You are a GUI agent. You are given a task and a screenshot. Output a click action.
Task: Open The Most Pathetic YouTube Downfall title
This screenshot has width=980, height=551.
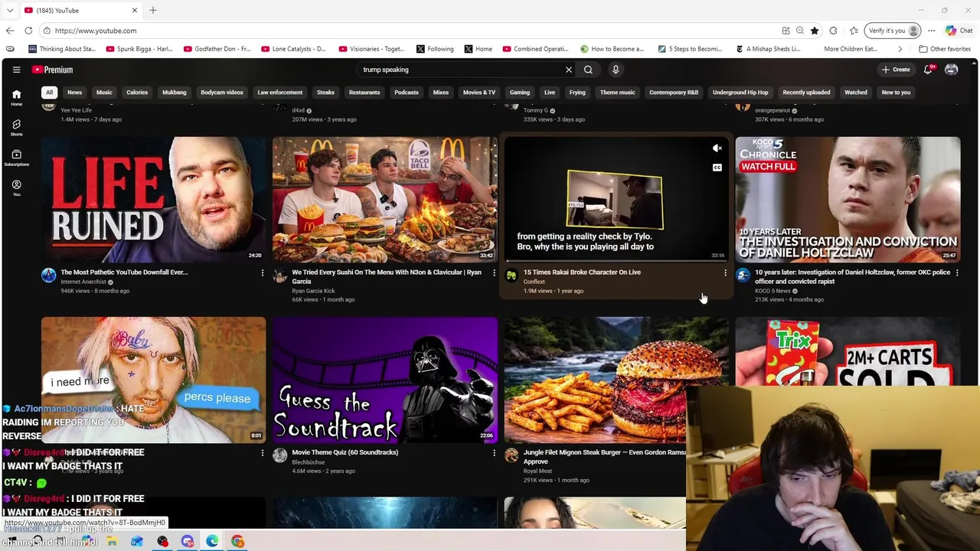click(124, 272)
